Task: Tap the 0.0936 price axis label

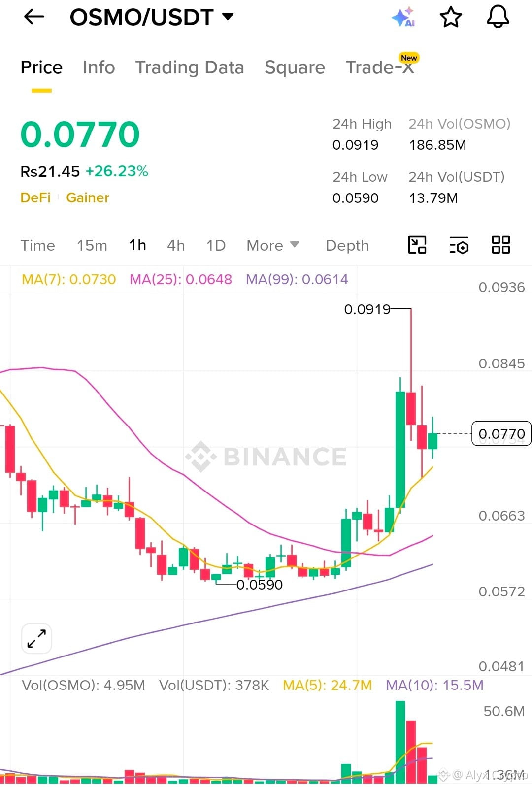Action: (501, 287)
